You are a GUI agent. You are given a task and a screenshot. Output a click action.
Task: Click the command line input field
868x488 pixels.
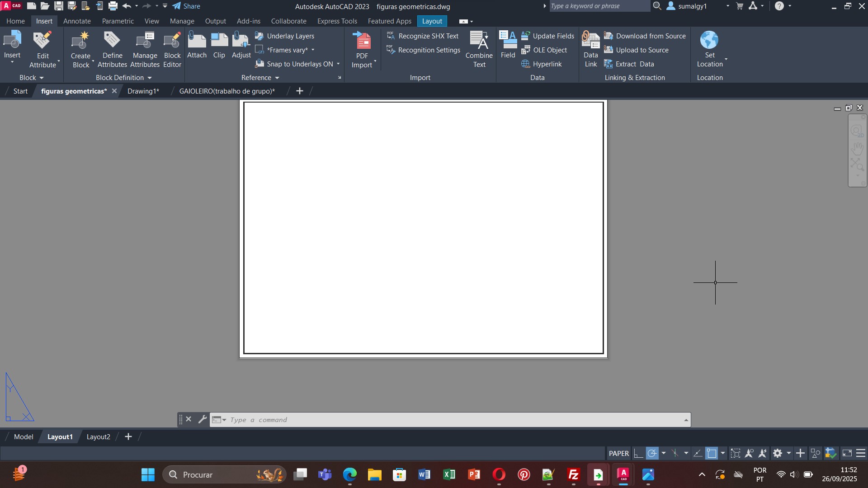click(452, 420)
